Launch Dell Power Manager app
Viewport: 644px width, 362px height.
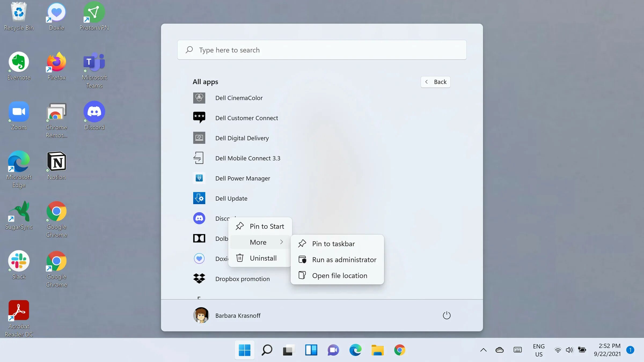(242, 178)
